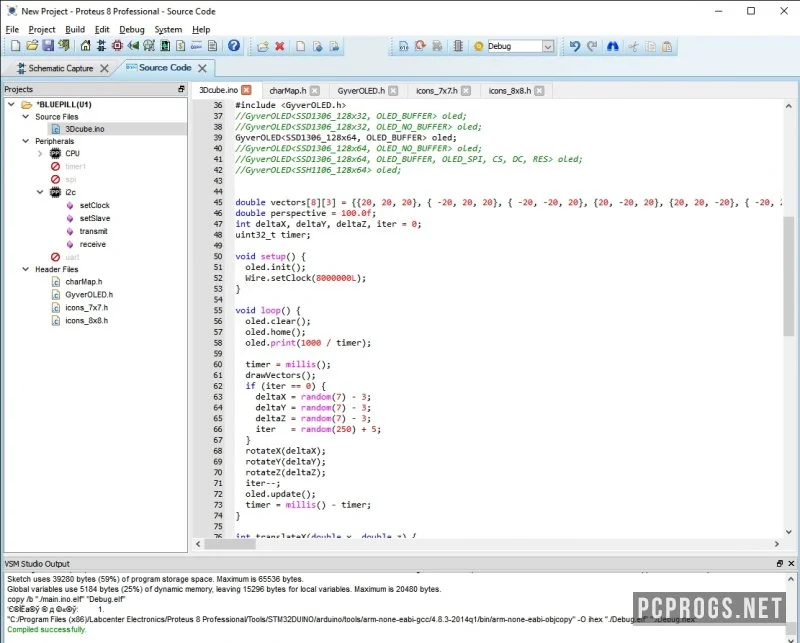Collapse the Header Files folder

coord(26,269)
